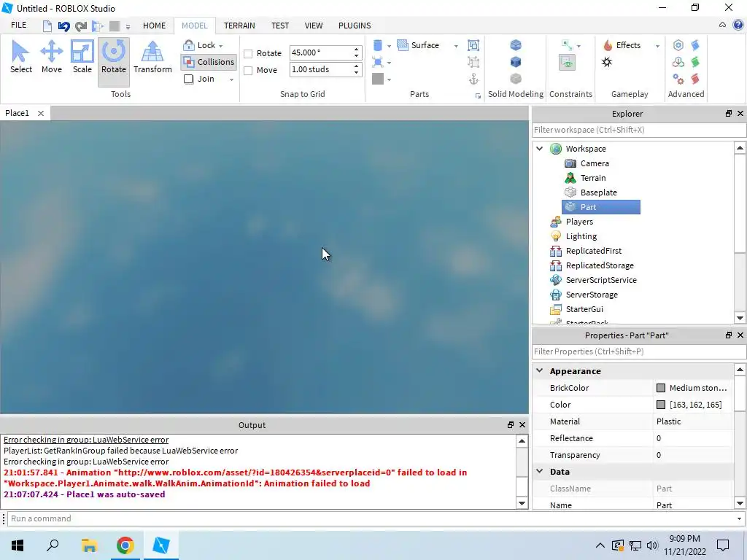
Task: Enable the Rotate snap checkbox
Action: click(248, 54)
